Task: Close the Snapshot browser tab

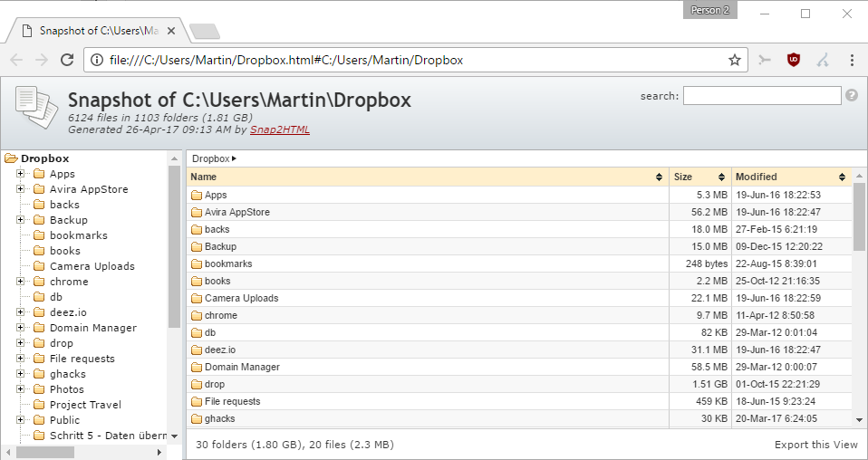Action: tap(171, 31)
